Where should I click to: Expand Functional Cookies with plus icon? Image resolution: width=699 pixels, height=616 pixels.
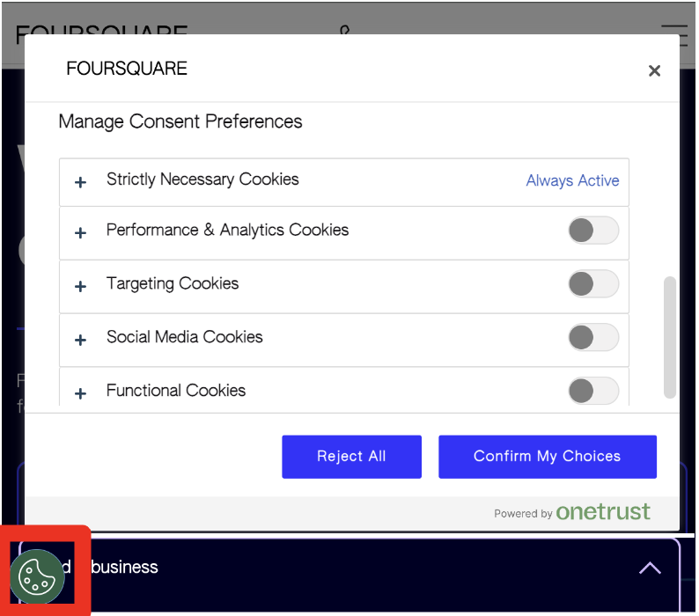81,393
